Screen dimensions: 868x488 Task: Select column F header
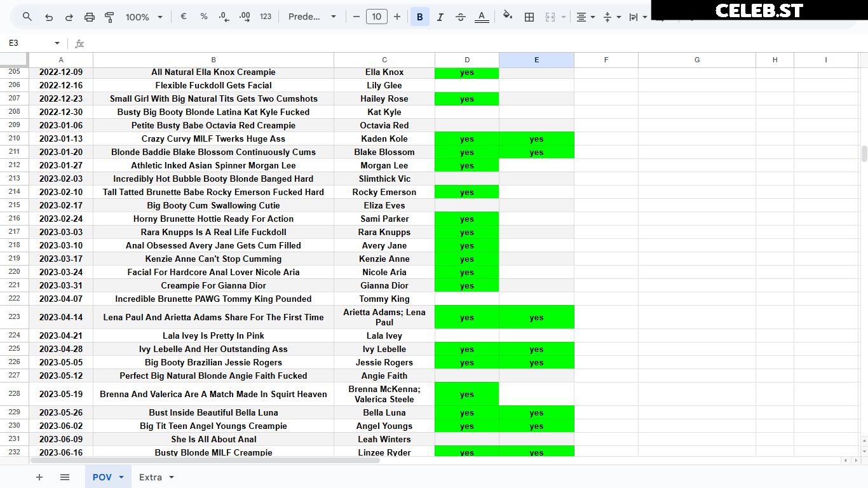[606, 60]
